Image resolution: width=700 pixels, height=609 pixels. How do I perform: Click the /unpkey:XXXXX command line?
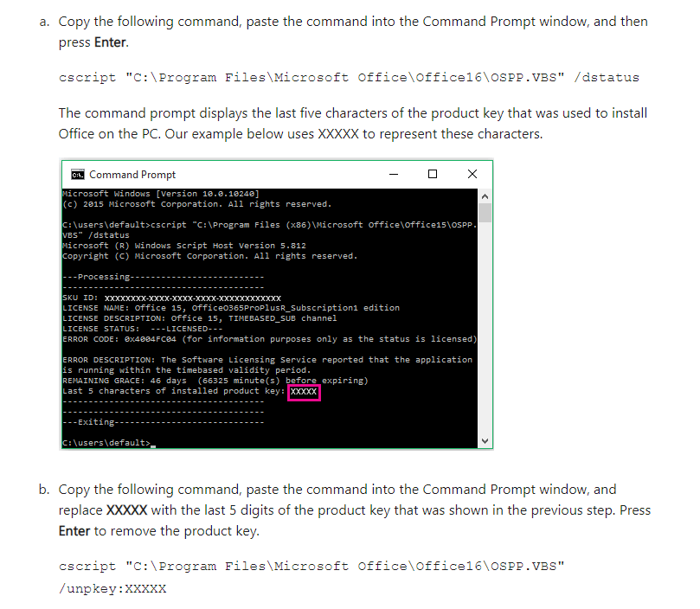(x=112, y=589)
